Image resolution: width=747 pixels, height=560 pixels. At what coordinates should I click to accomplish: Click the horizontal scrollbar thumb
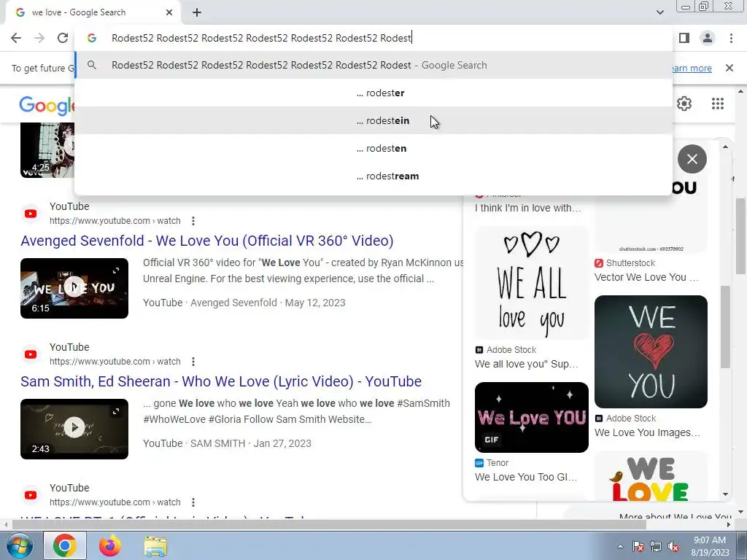(329, 525)
